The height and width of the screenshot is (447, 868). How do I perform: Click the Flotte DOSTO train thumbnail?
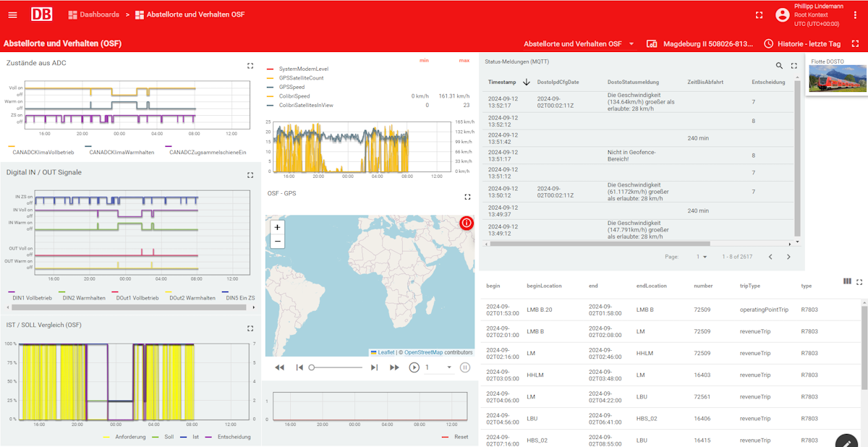point(837,80)
